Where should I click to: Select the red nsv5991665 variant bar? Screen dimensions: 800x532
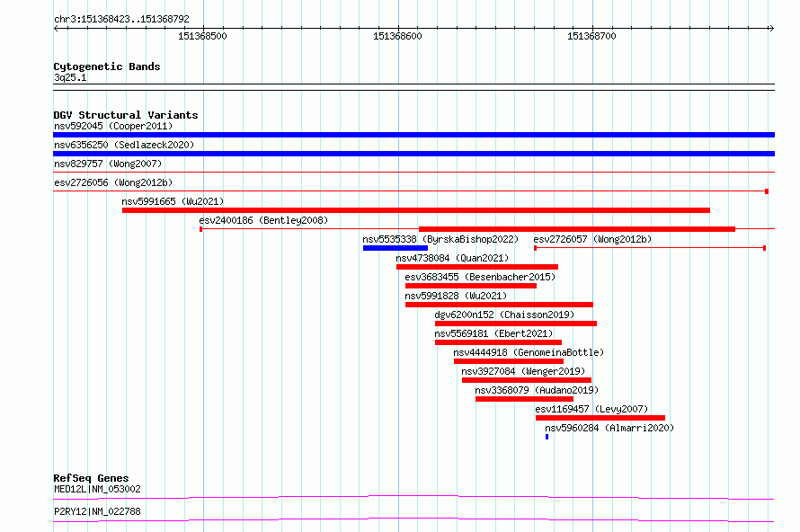(x=416, y=210)
